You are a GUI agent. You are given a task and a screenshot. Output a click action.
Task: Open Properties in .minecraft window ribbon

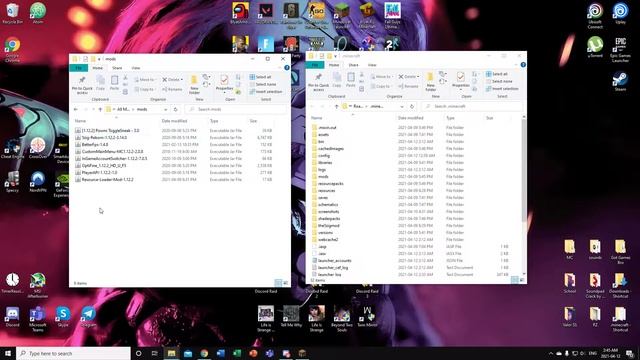click(460, 80)
